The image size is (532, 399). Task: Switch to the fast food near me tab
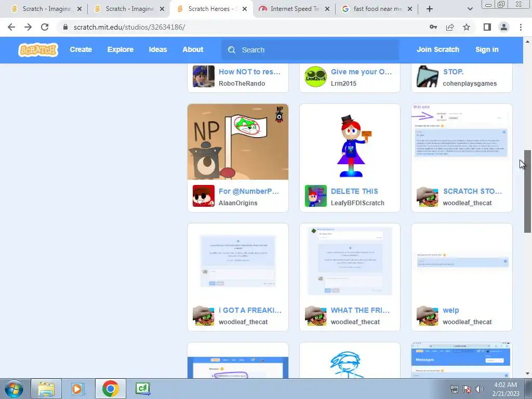pos(377,9)
